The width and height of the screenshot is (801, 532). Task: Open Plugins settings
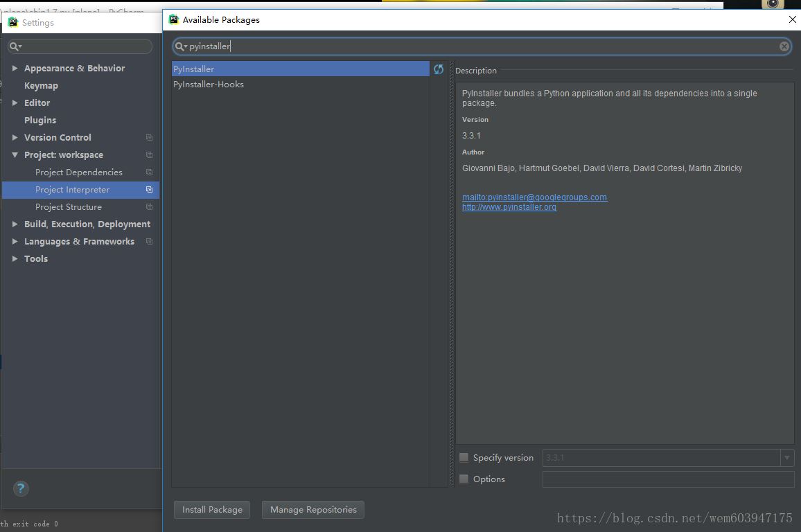point(40,120)
